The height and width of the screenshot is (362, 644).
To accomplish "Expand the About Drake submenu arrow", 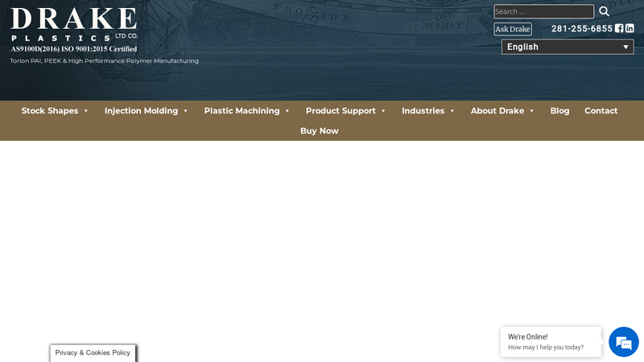I will 531,111.
